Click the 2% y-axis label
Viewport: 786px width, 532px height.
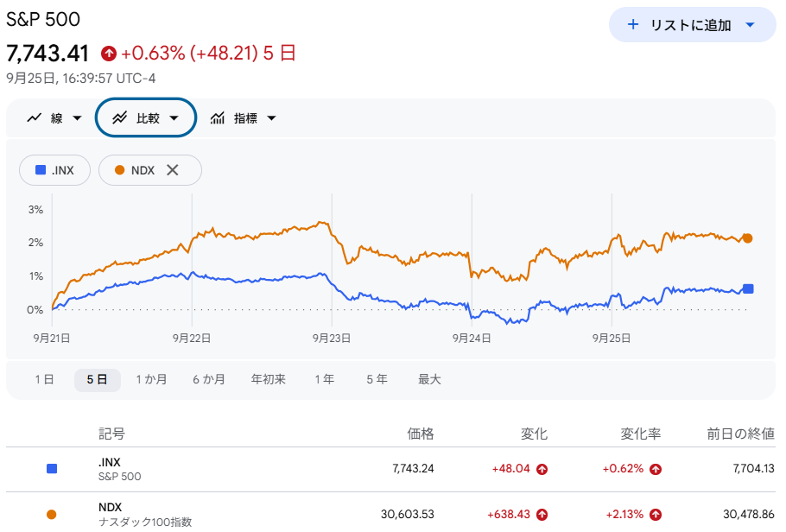coord(35,243)
